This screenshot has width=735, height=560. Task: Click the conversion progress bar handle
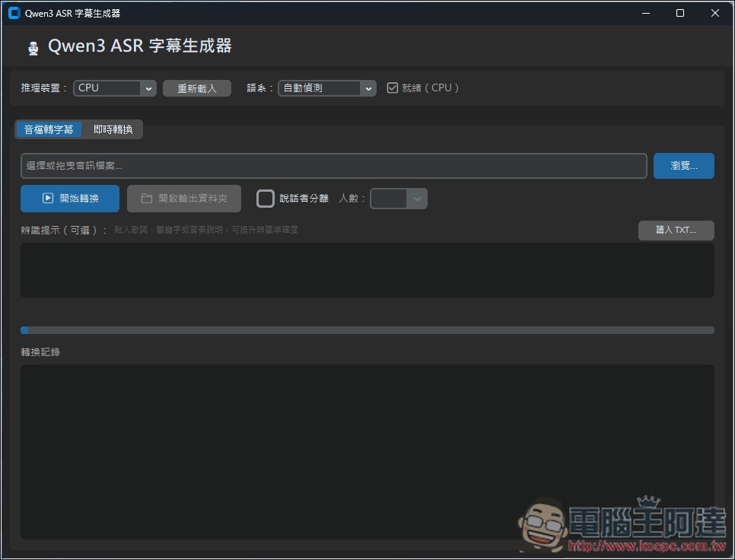point(25,329)
